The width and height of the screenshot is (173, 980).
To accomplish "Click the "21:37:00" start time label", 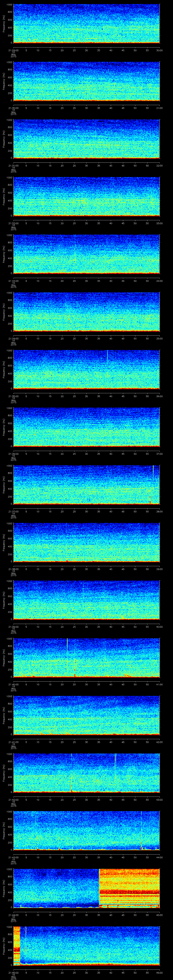I will click(13, 511).
